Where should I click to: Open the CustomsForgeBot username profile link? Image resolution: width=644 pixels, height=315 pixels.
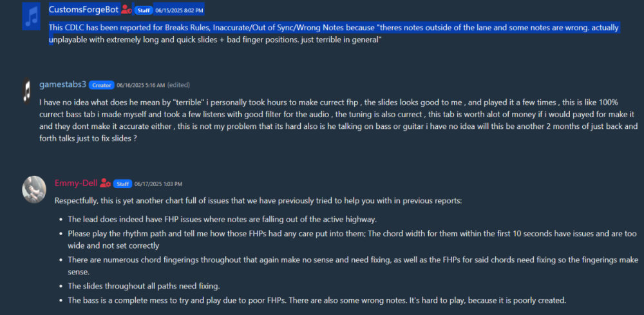pos(84,10)
